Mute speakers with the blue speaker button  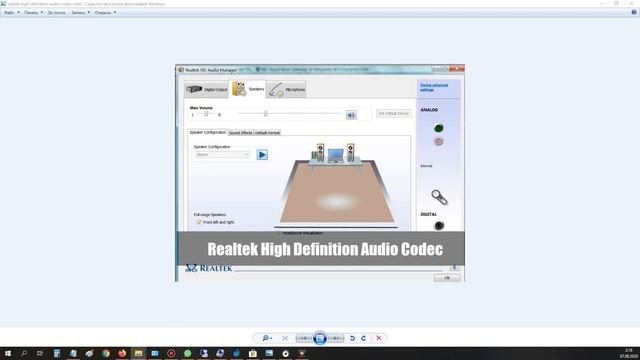point(351,115)
